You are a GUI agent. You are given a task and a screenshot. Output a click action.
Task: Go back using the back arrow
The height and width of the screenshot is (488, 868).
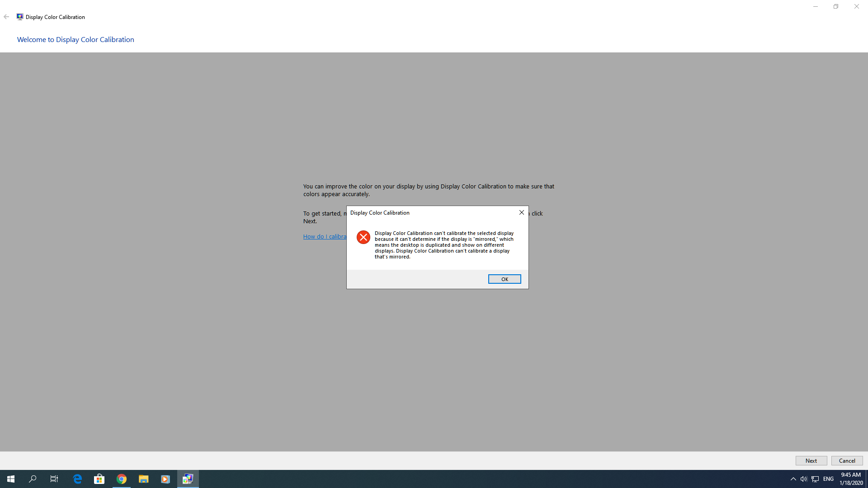pos(6,17)
